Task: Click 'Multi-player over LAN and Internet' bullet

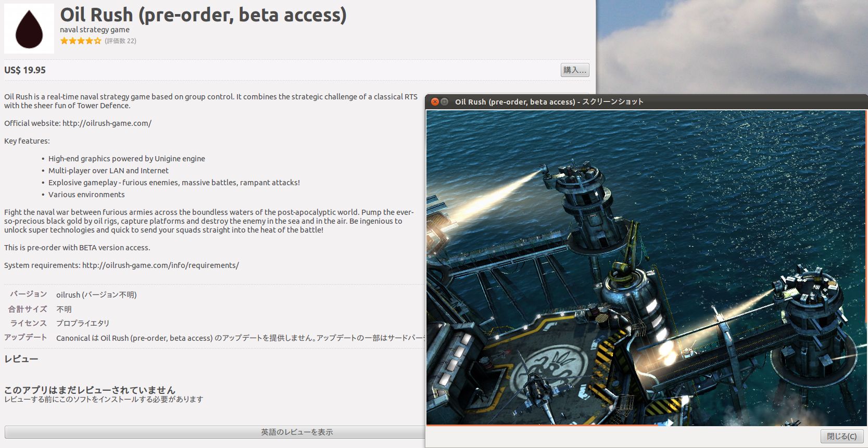Action: pos(108,171)
